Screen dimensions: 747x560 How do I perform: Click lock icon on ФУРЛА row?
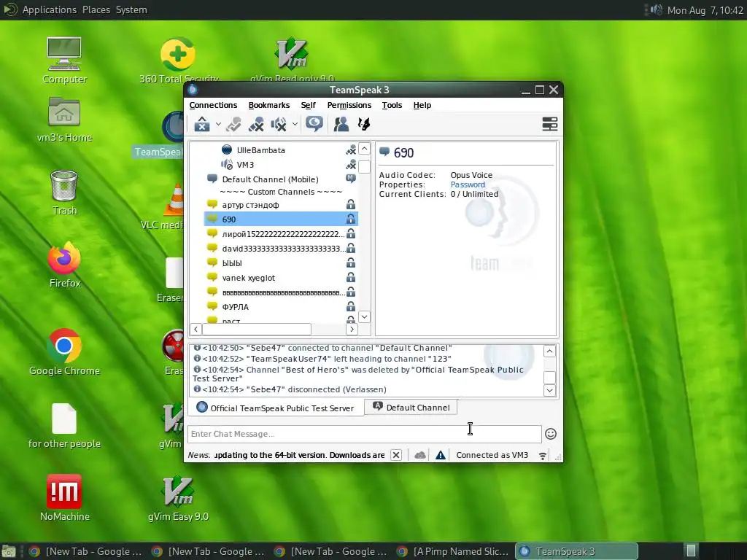[x=351, y=307]
